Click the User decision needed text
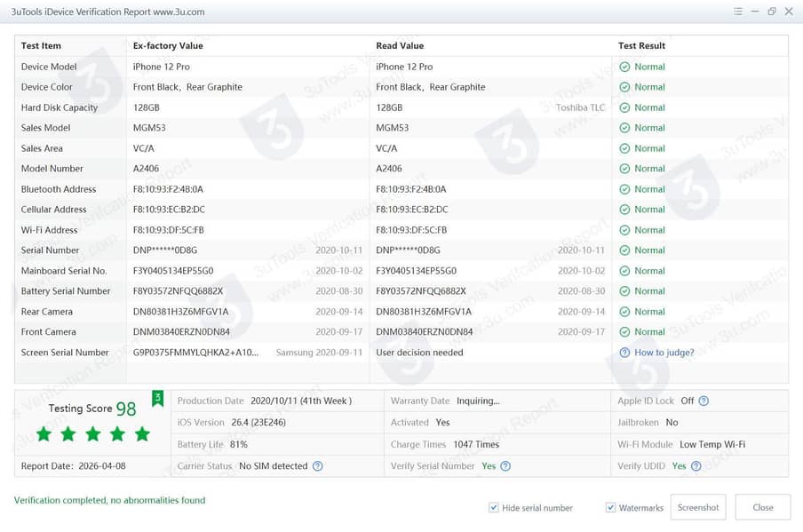803x532 pixels. 419,353
